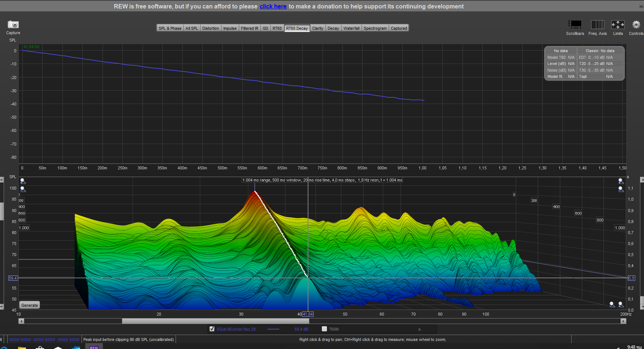The height and width of the screenshot is (349, 644).
Task: Uncheck the RSub MCorner trace checkbox
Action: pos(212,329)
